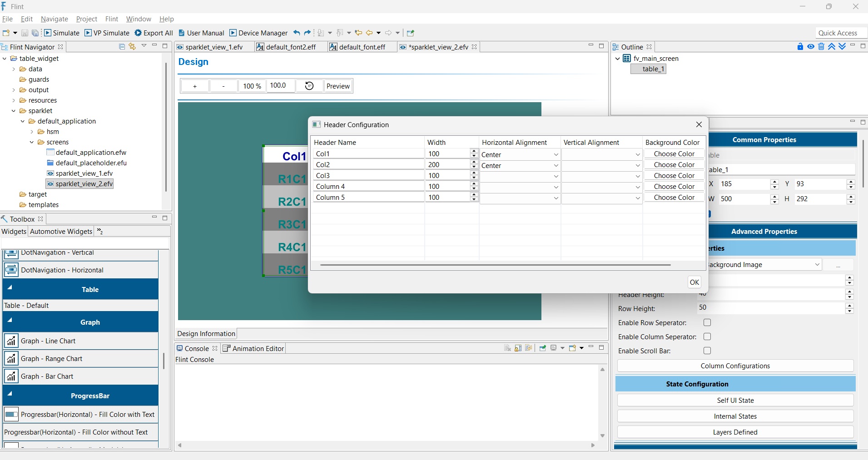The width and height of the screenshot is (868, 460).
Task: Enable the Column Seperator checkbox
Action: click(x=707, y=336)
